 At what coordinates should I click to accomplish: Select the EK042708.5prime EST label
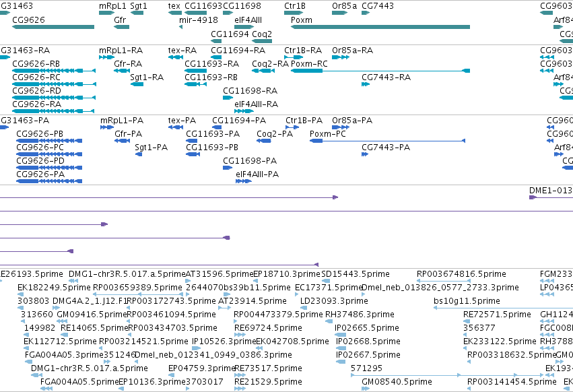[292, 341]
